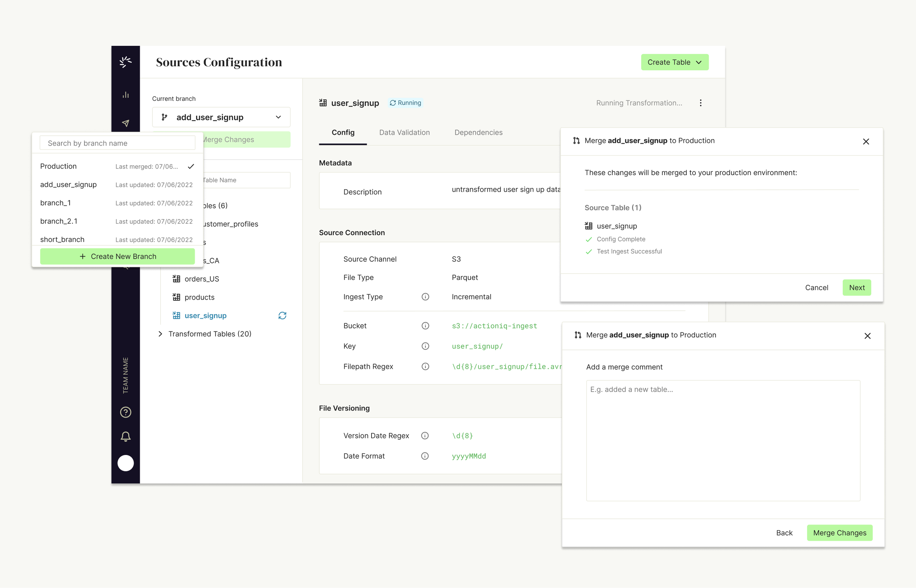The image size is (916, 588).
Task: Click the bar chart icon in sidebar
Action: (x=126, y=95)
